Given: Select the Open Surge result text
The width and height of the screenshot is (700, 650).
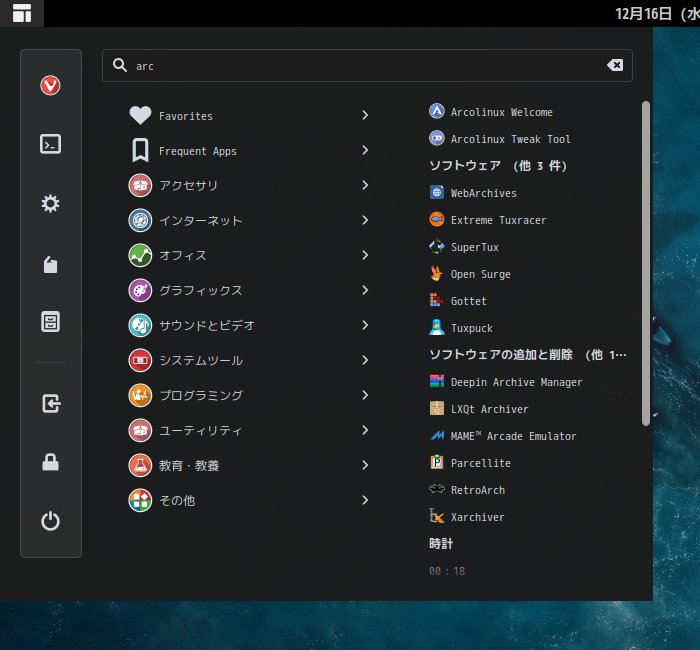Looking at the screenshot, I should [480, 274].
